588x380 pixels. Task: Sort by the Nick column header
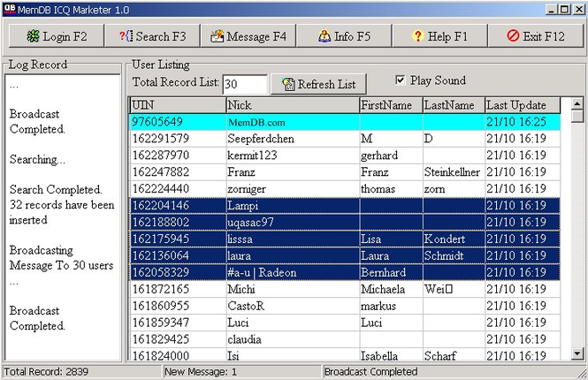(x=293, y=105)
